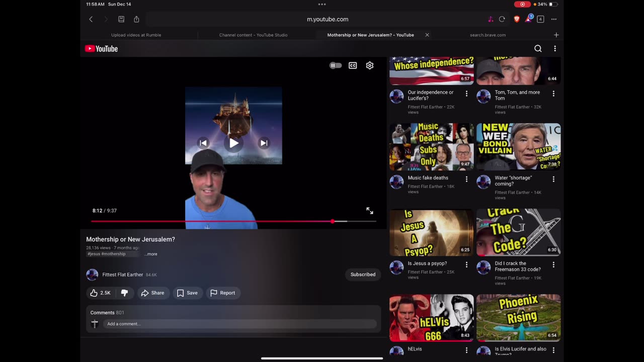
Task: Open Fittest Flat Earther channel name
Action: [123, 275]
